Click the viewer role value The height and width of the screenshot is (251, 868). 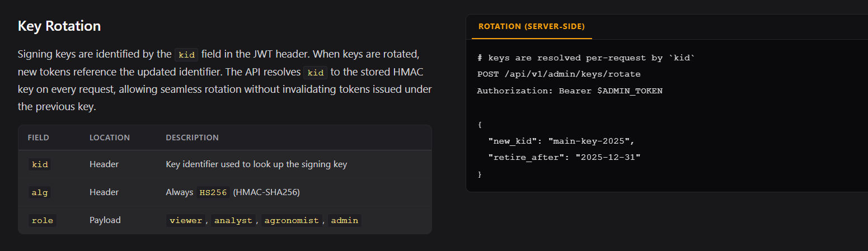point(186,220)
